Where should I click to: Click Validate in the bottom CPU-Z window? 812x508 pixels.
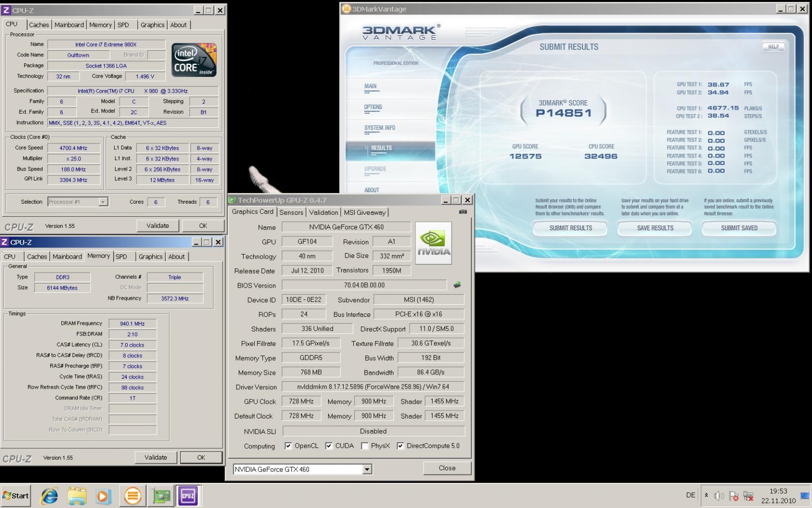[156, 457]
